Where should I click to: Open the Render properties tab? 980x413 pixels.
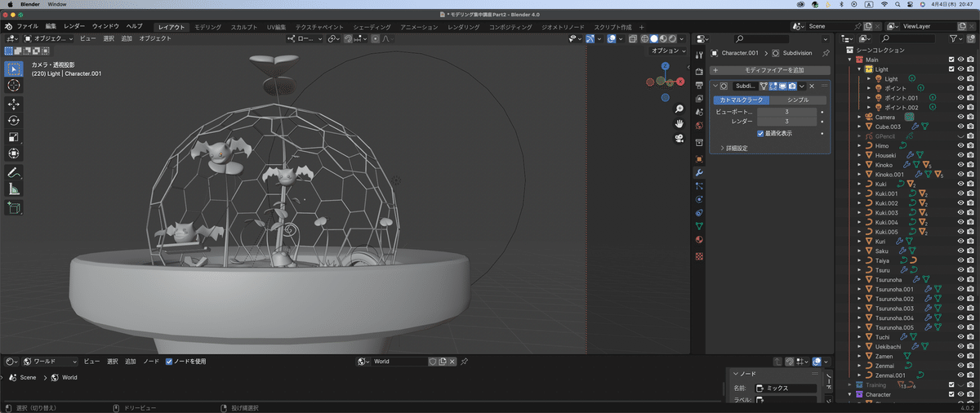(699, 72)
